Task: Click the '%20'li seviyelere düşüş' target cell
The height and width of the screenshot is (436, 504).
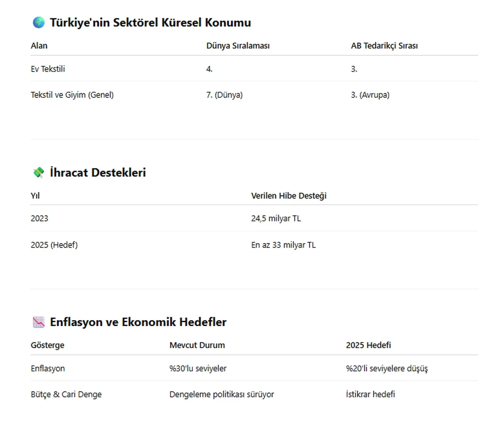Action: point(387,369)
